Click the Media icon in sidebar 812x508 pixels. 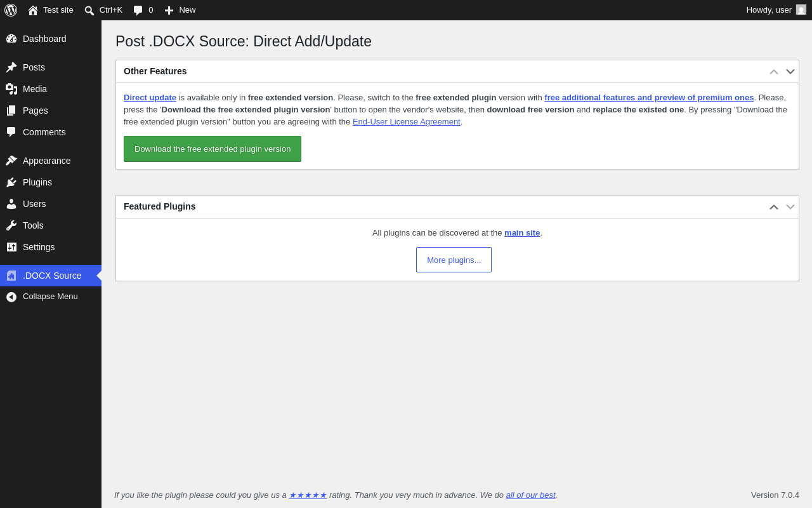click(11, 89)
